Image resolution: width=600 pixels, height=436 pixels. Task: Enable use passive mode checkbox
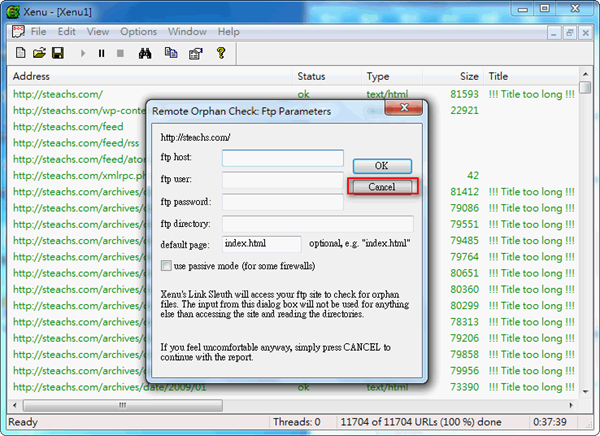[166, 266]
